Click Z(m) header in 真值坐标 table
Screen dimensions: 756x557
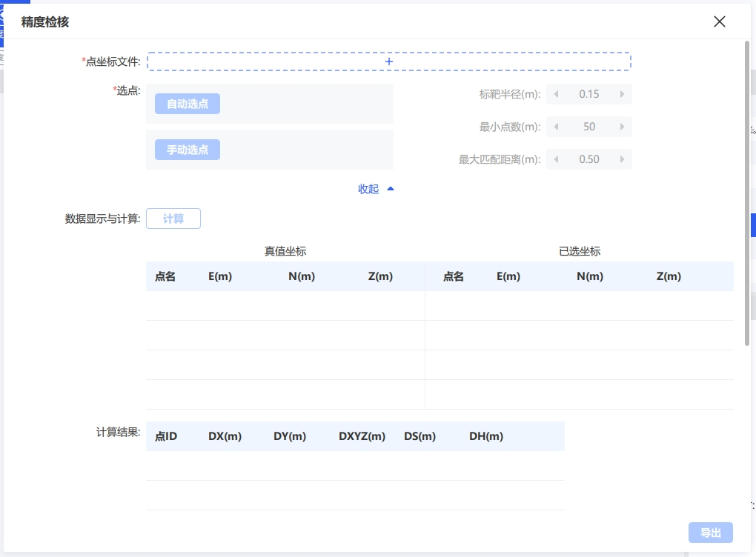pos(380,276)
